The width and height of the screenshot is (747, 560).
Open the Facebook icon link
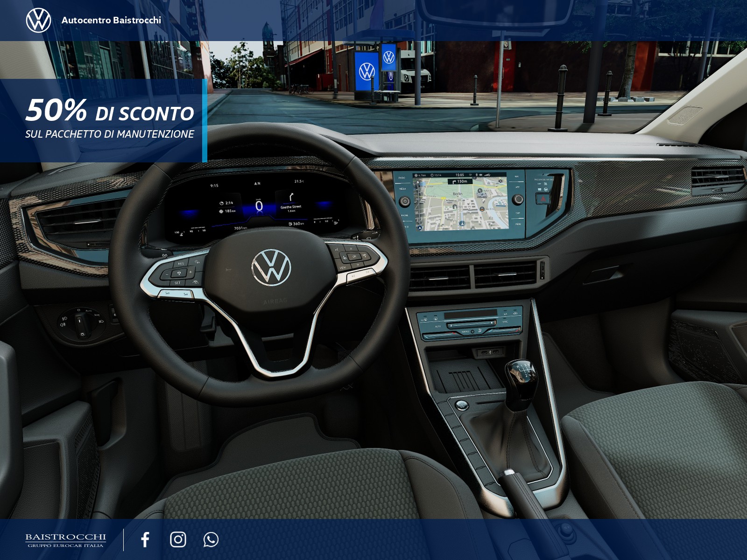click(x=145, y=539)
